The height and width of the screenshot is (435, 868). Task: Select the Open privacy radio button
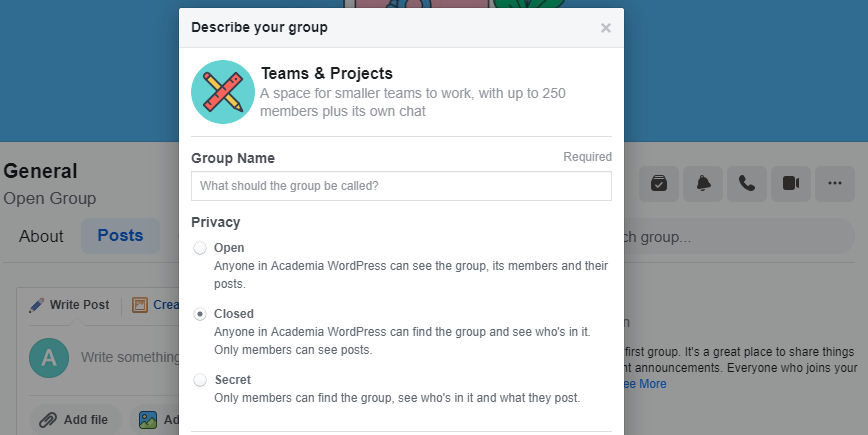coord(200,248)
